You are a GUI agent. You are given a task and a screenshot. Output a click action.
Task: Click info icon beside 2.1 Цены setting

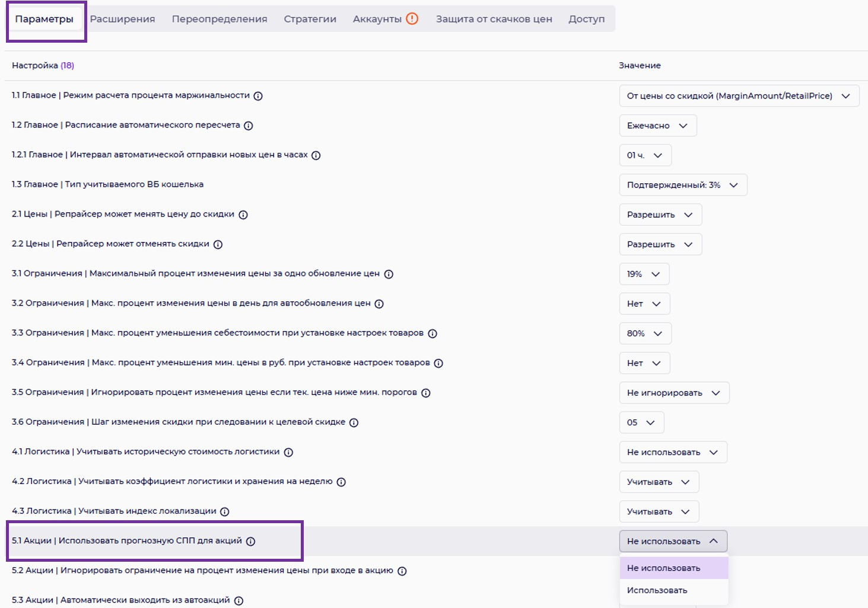coord(243,215)
